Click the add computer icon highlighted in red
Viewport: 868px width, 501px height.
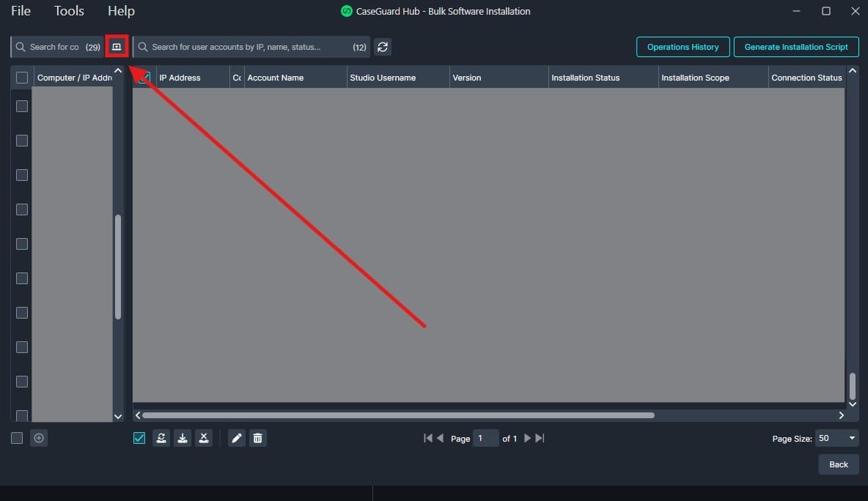coord(116,47)
